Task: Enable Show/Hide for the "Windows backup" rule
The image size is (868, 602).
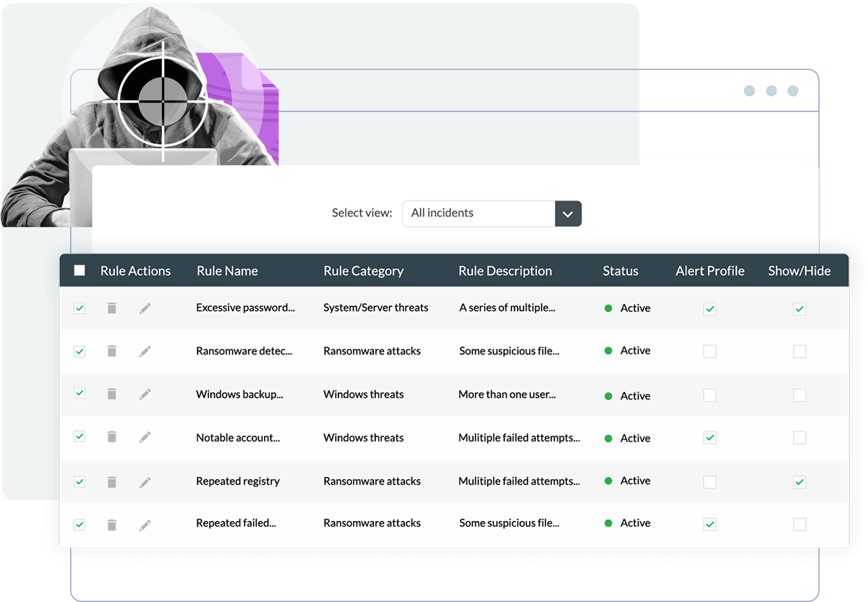Action: (x=799, y=395)
